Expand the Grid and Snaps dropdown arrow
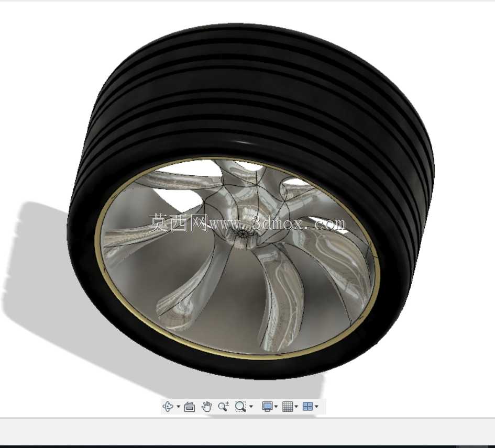This screenshot has width=495, height=448. [296, 406]
